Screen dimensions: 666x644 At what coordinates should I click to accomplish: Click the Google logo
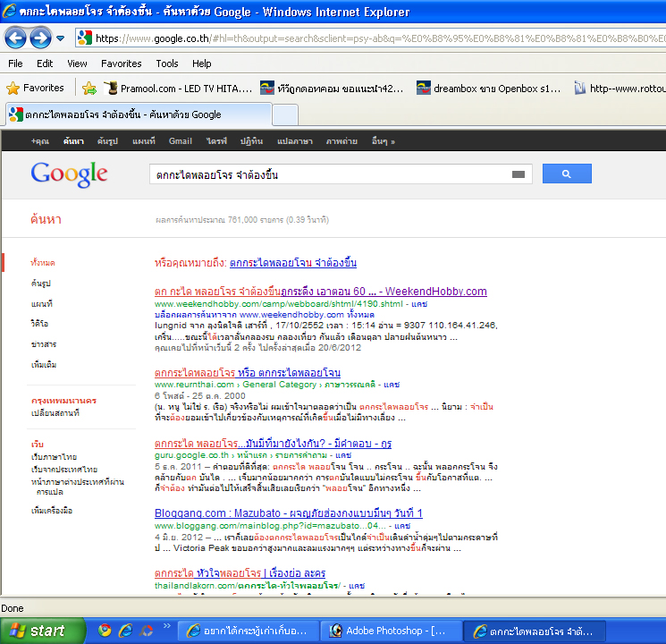tap(69, 174)
